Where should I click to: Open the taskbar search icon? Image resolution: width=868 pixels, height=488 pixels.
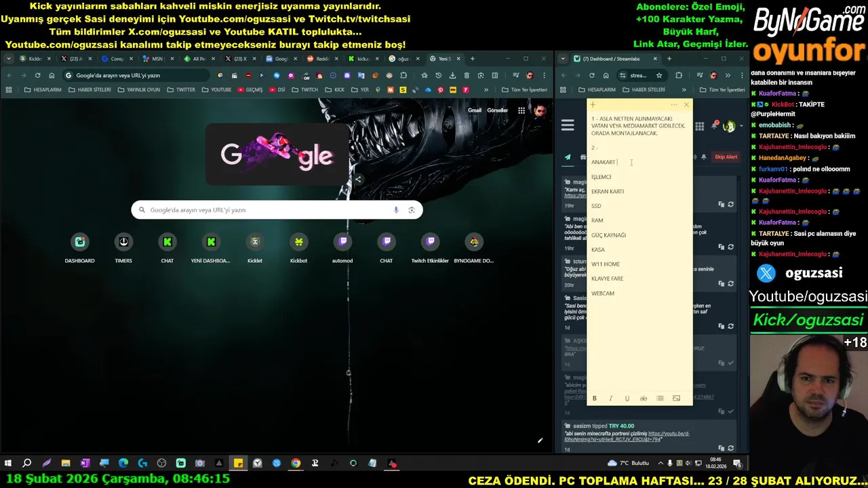click(x=27, y=464)
